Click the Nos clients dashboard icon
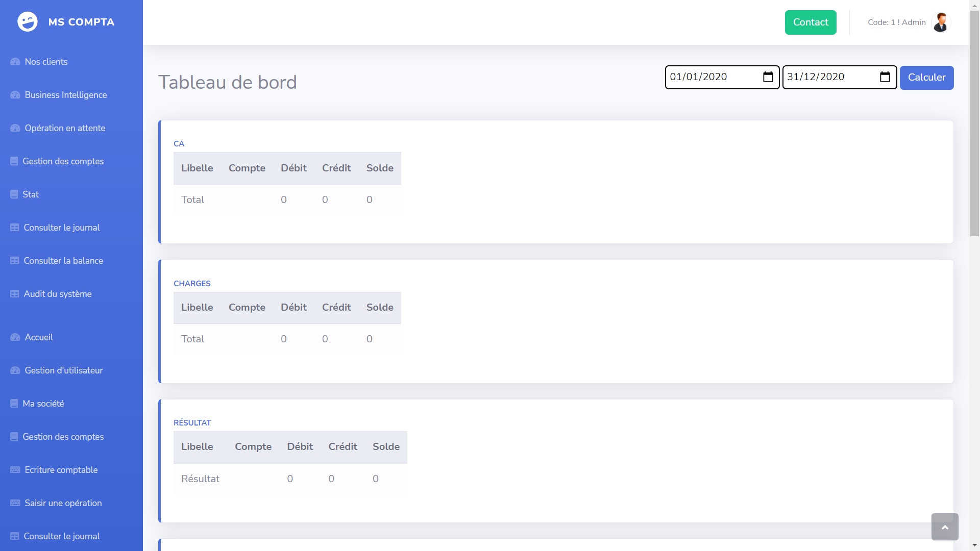The width and height of the screenshot is (980, 551). 15,62
